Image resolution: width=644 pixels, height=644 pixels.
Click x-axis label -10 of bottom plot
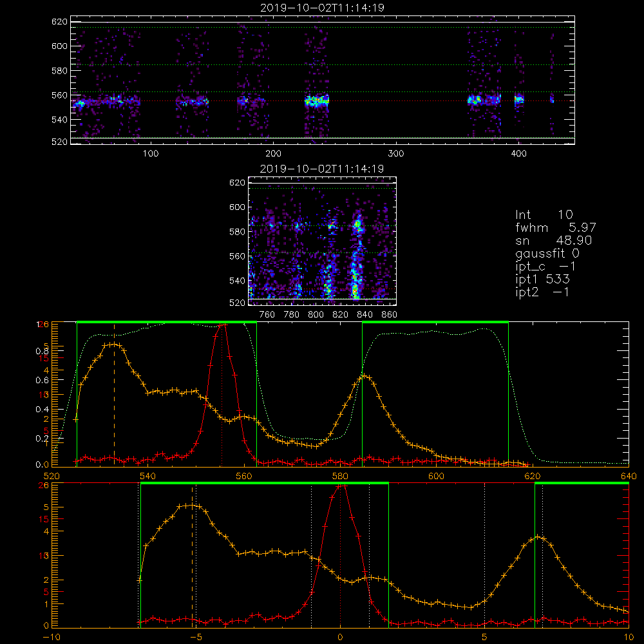coord(52,638)
